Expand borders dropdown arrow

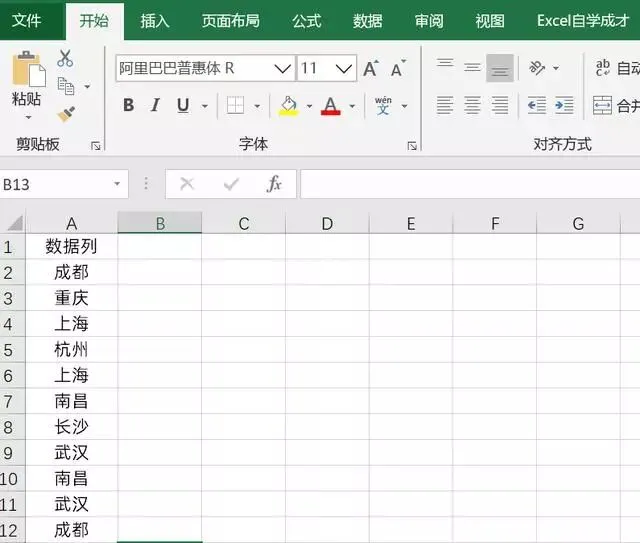(257, 106)
